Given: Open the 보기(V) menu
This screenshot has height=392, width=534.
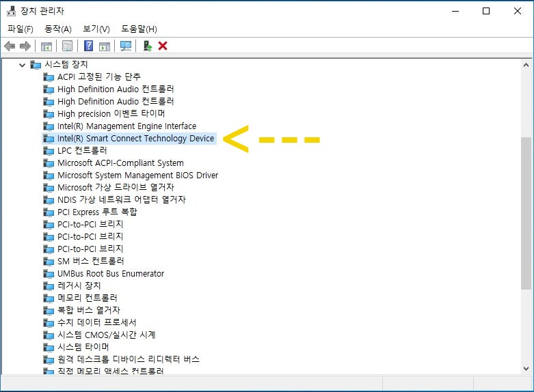Looking at the screenshot, I should pyautogui.click(x=96, y=29).
